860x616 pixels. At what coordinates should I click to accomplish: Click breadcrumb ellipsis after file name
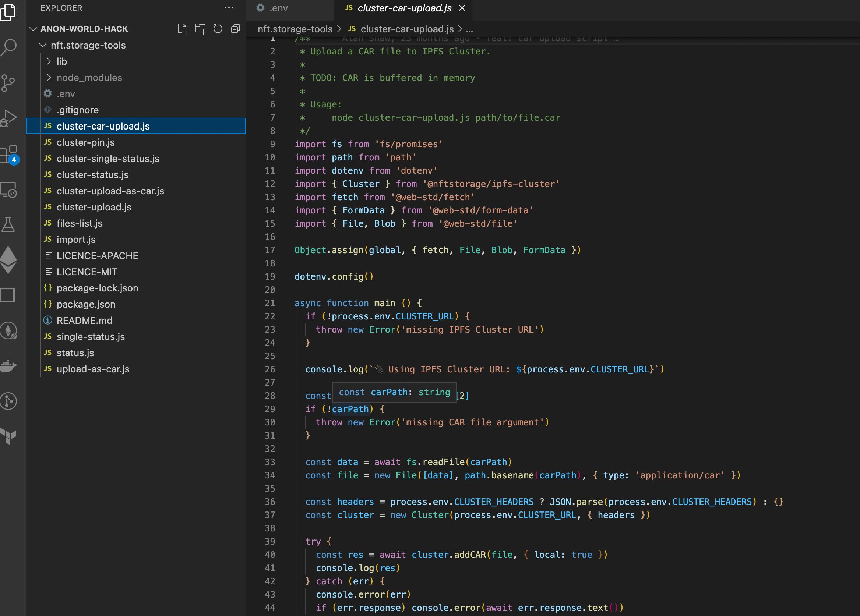[469, 29]
